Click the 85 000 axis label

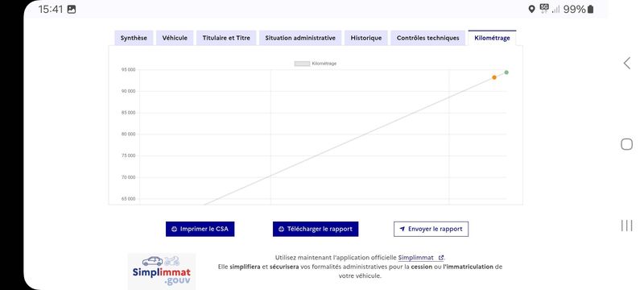pos(128,113)
